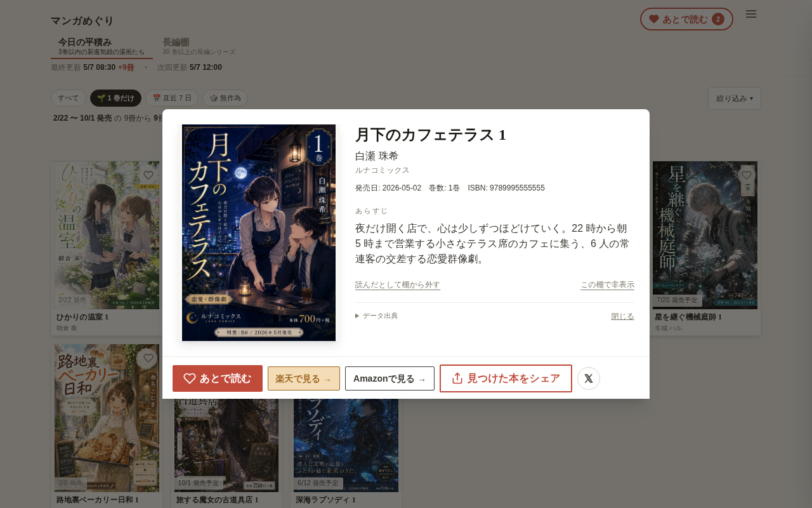Open 楽天で見る link
812x508 pixels.
(304, 378)
